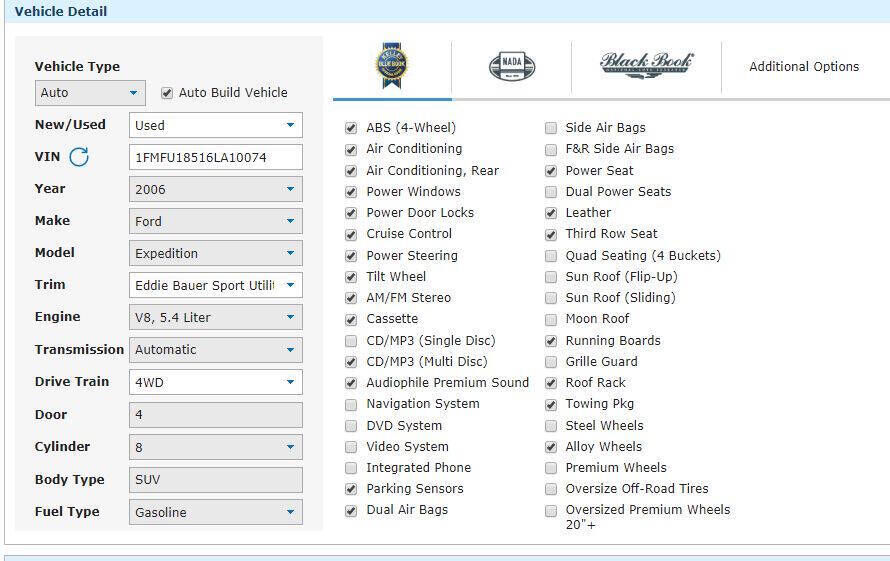890x561 pixels.
Task: Open the Trim dropdown
Action: coord(215,285)
